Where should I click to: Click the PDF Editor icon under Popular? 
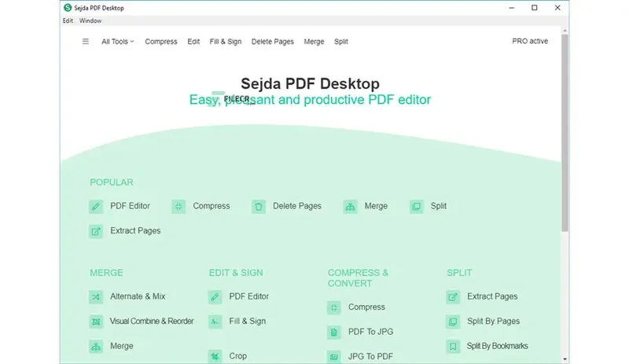[96, 206]
